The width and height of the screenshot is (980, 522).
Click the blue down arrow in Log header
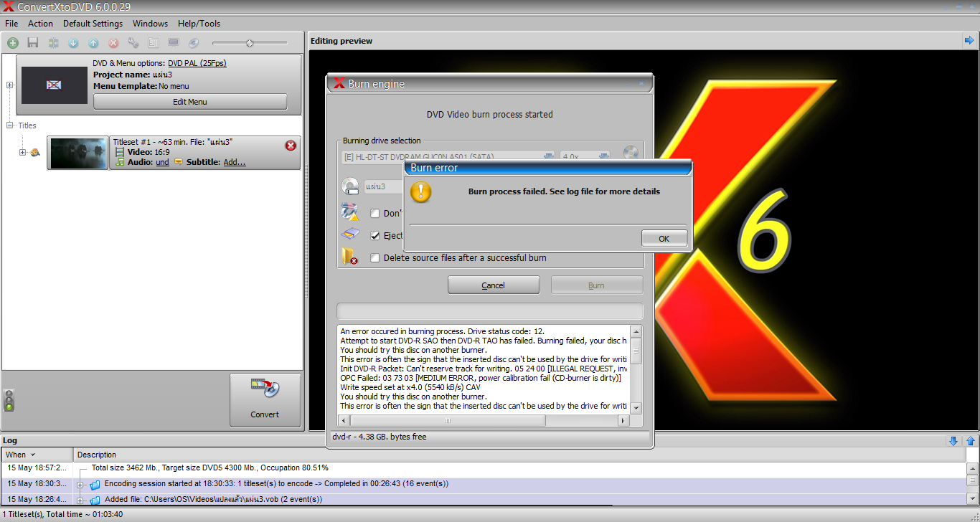[953, 441]
